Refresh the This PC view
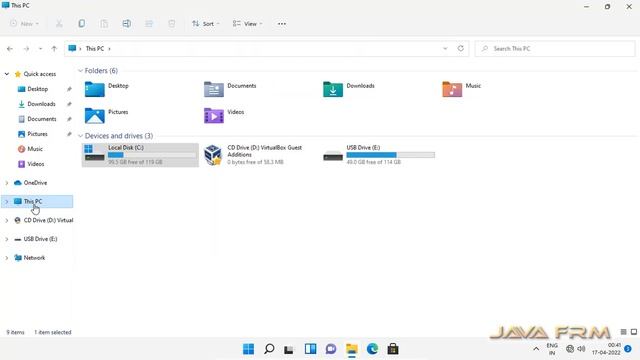 pos(460,48)
